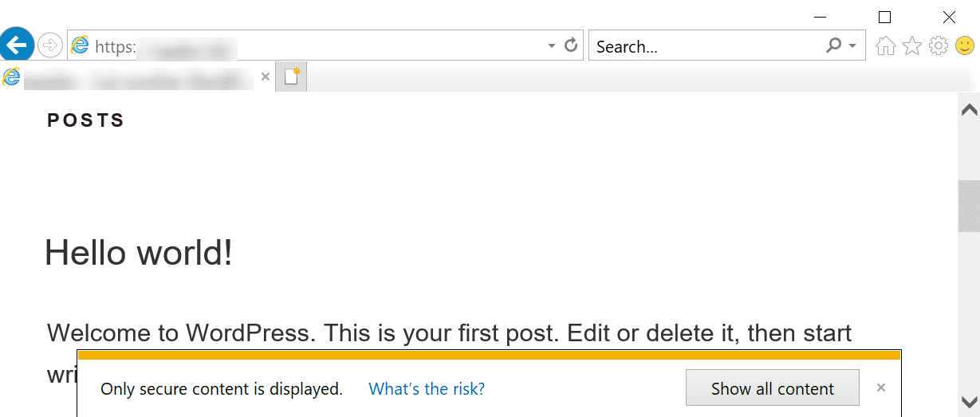The width and height of the screenshot is (980, 417).
Task: Click the scroll down arrow
Action: [969, 401]
